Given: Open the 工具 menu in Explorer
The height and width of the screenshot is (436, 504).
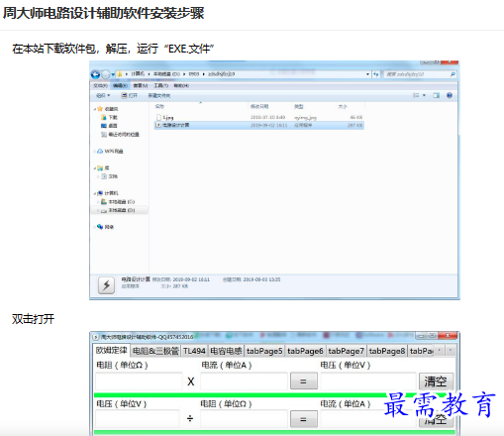Looking at the screenshot, I should coord(161,86).
